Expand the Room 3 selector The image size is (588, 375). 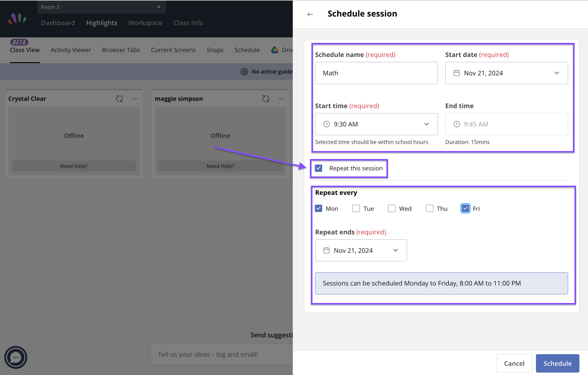pyautogui.click(x=102, y=7)
